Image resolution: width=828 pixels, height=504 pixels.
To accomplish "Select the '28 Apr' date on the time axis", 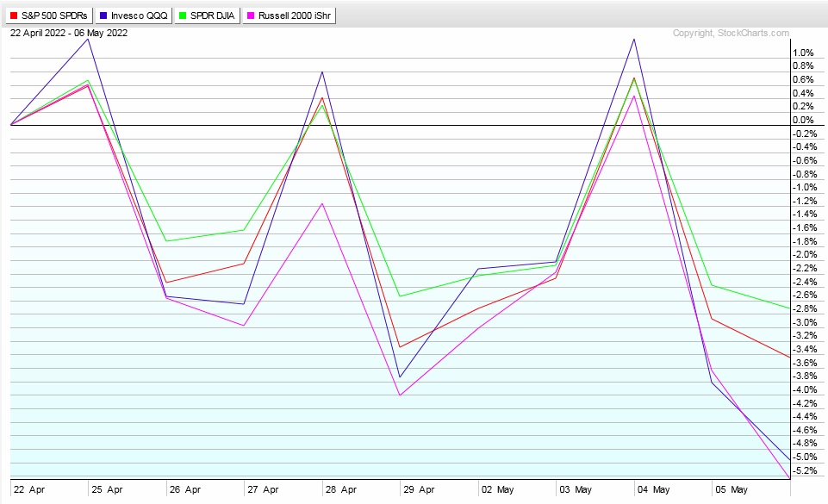I will (341, 489).
